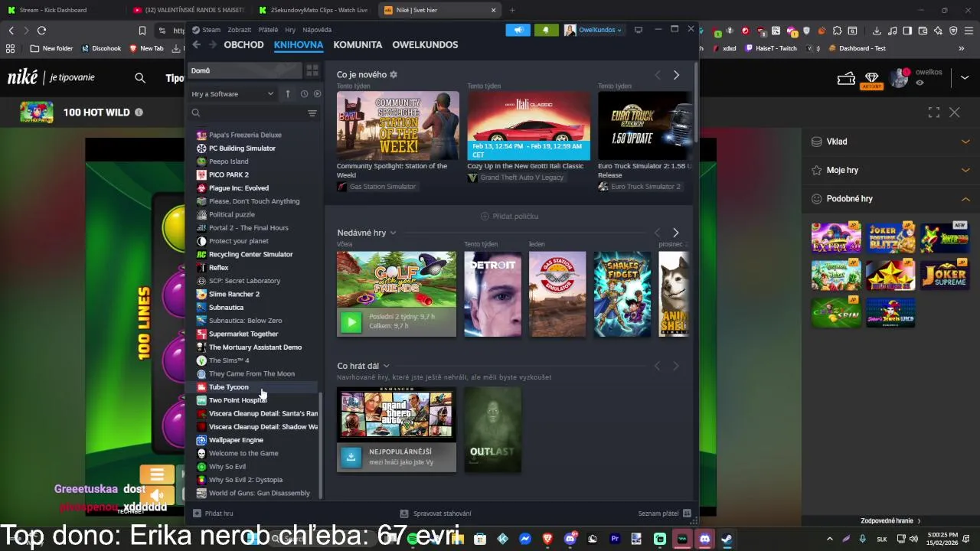Click the library game list scrollbar
980x551 pixels.
[321, 444]
